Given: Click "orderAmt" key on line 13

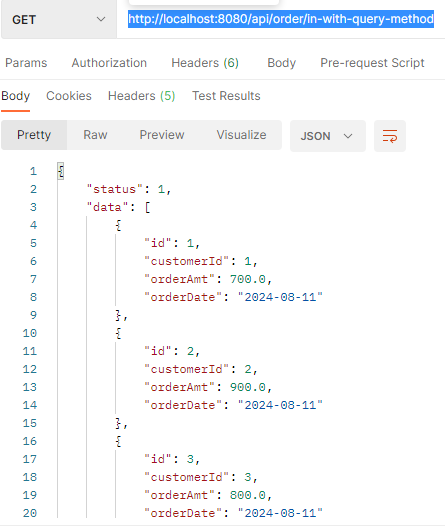Looking at the screenshot, I should pyautogui.click(x=179, y=387).
